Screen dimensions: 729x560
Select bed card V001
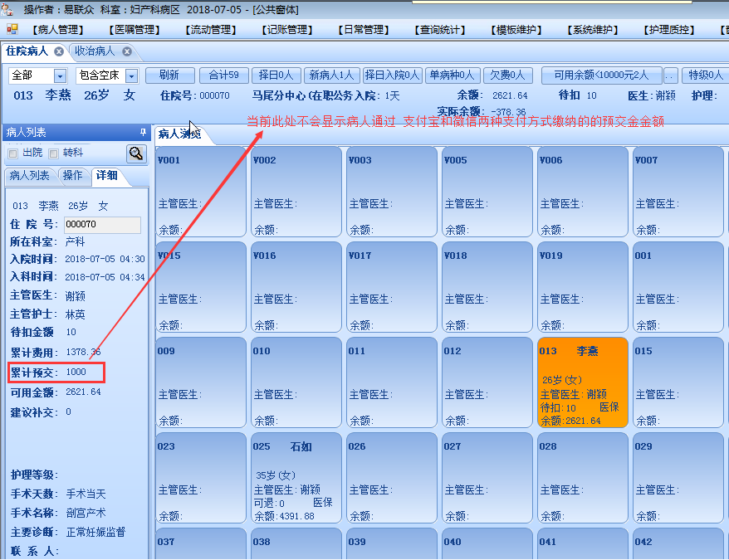point(201,192)
